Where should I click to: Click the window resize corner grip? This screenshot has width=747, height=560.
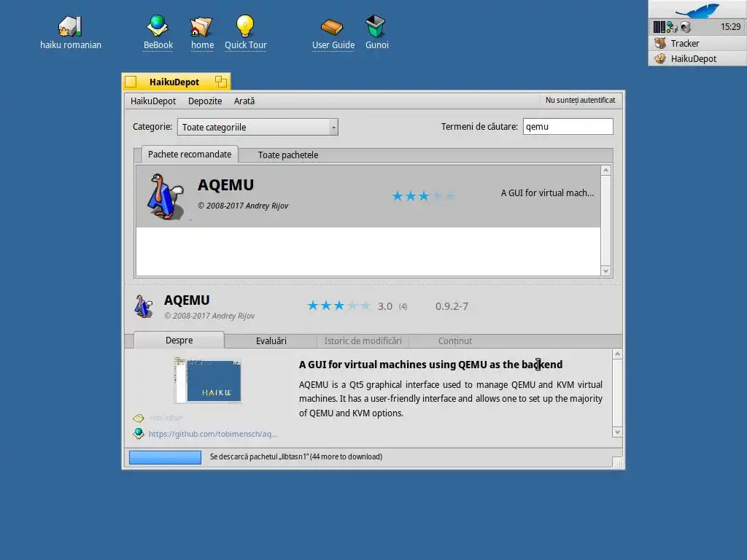617,462
